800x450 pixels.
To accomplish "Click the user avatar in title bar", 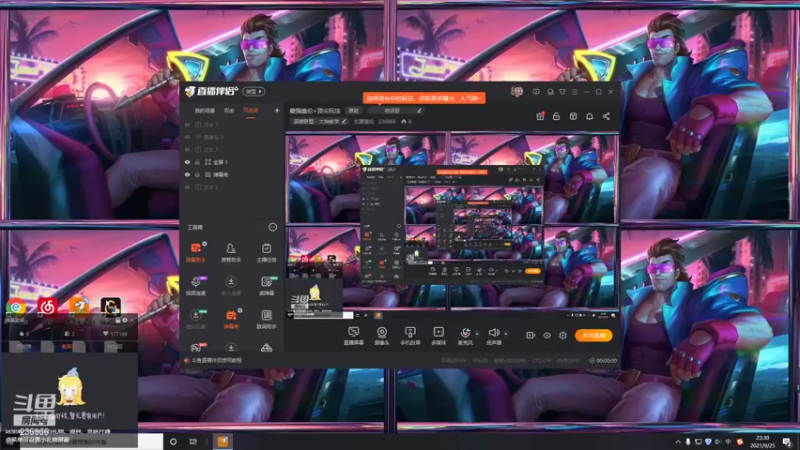I will [x=517, y=92].
